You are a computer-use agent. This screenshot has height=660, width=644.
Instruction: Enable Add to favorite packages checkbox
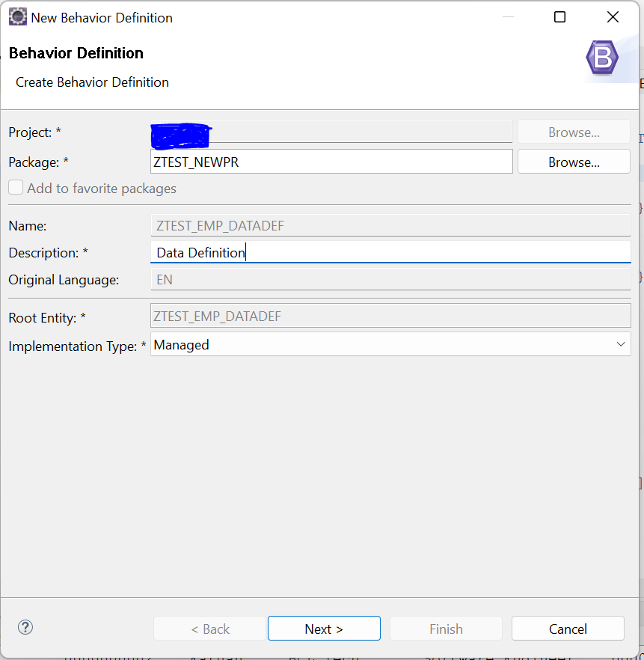pyautogui.click(x=16, y=187)
